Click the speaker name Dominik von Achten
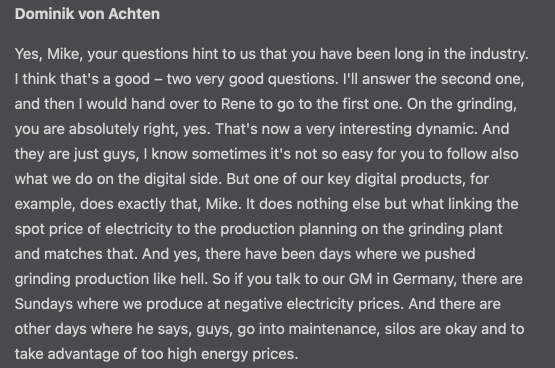Image resolution: width=555 pixels, height=368 pixels. [87, 14]
